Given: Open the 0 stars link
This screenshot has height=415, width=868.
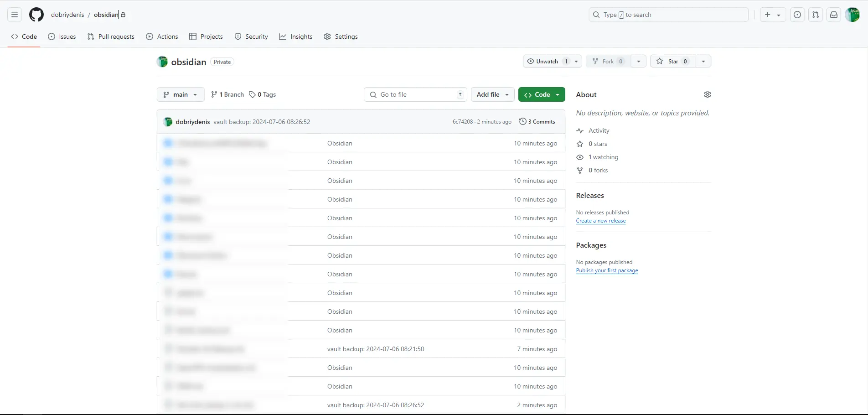Looking at the screenshot, I should (598, 144).
